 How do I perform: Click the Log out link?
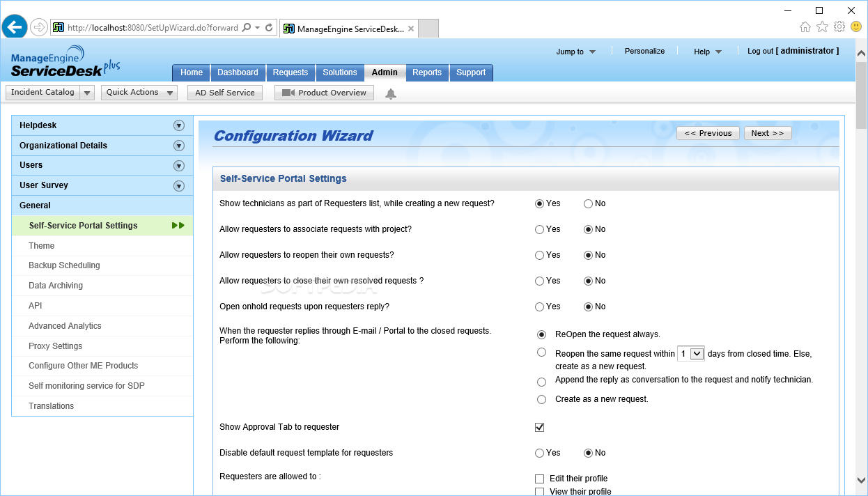tap(761, 51)
